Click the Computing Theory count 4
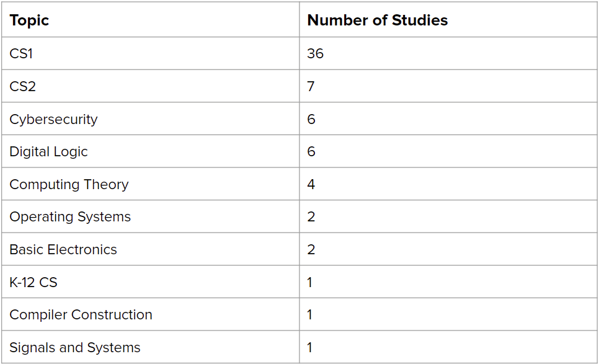 [311, 185]
